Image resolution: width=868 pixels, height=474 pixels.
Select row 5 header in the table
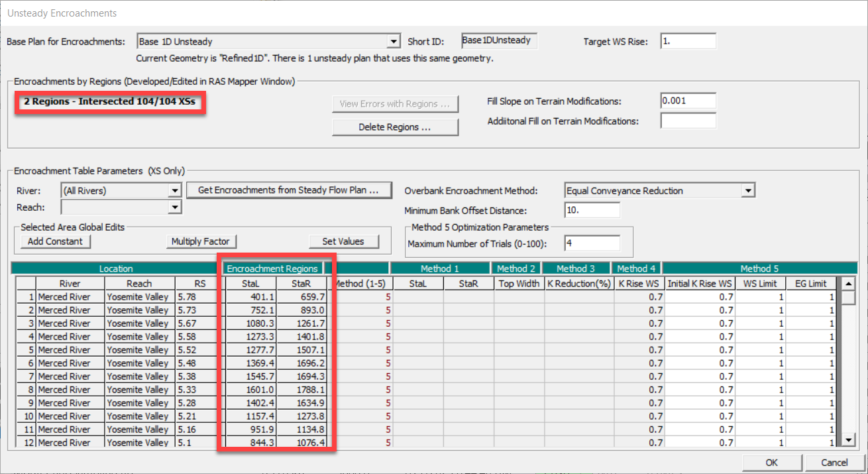coord(26,350)
